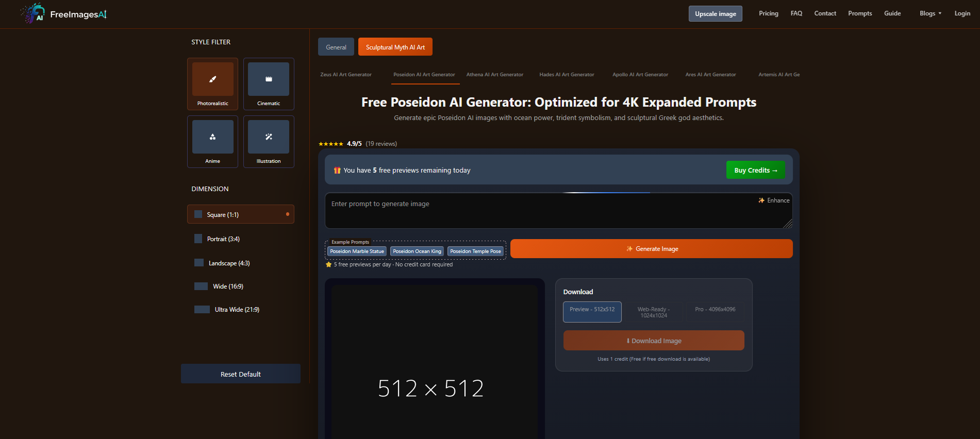Click the Portrait (3:4) shape icon
Image resolution: width=980 pixels, height=439 pixels.
click(x=198, y=239)
